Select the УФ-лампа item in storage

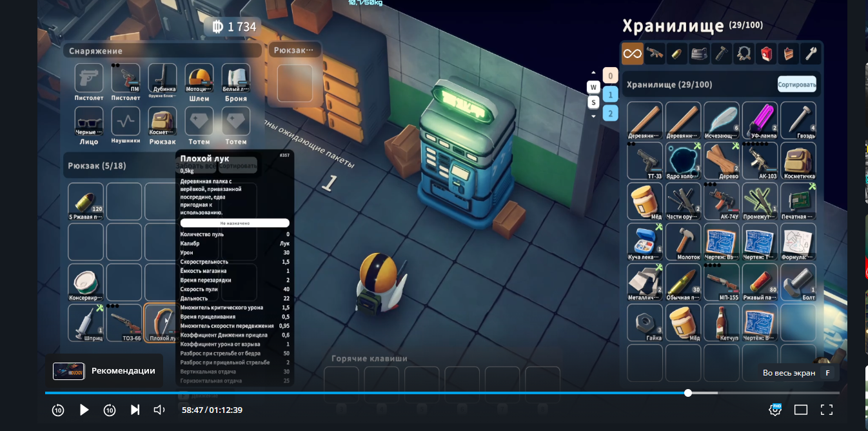tap(760, 121)
